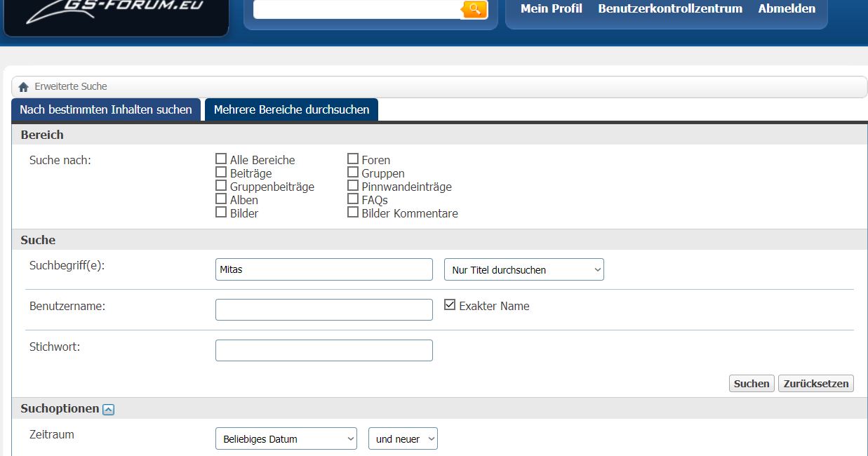Check the Alle Bereiche checkbox
This screenshot has width=868, height=456.
(x=221, y=159)
